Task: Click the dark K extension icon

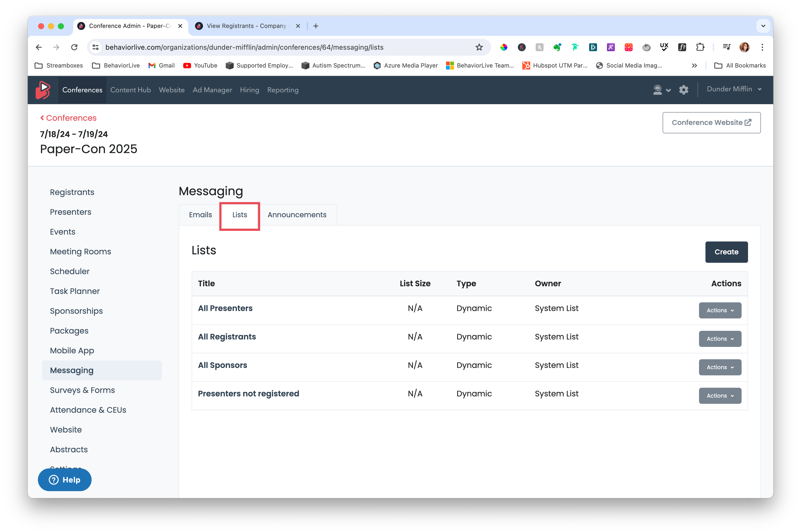Action: click(x=522, y=47)
